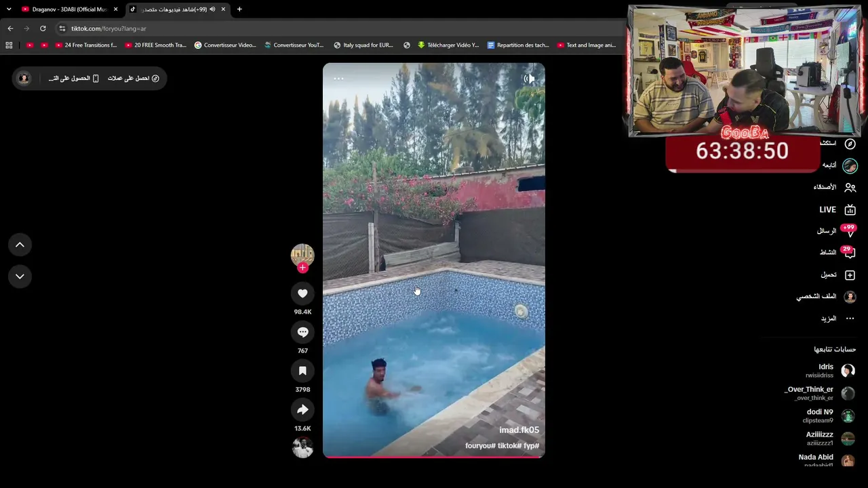
Task: Open dodi N9 in followed accounts
Action: [x=829, y=415]
